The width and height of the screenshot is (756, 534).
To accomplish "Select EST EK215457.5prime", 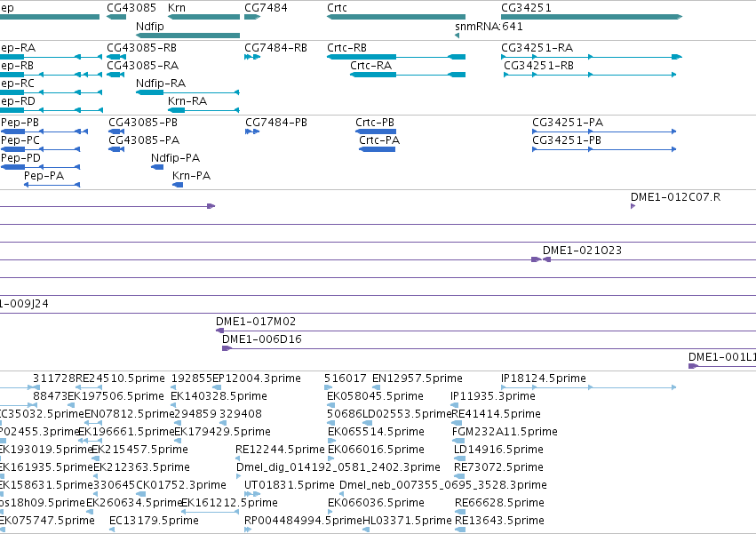I will coord(139,449).
